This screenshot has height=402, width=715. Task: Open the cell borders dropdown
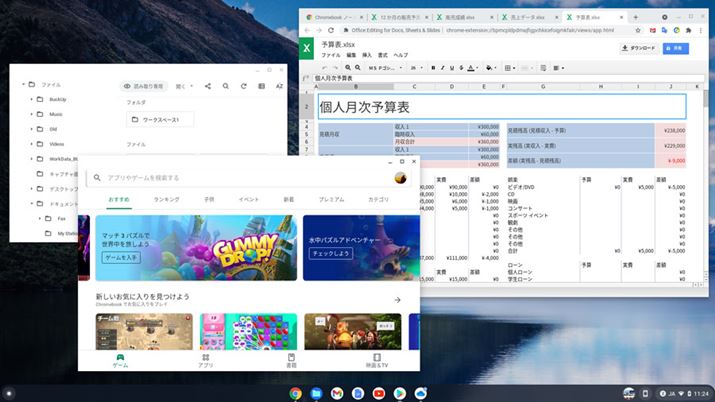[510, 68]
